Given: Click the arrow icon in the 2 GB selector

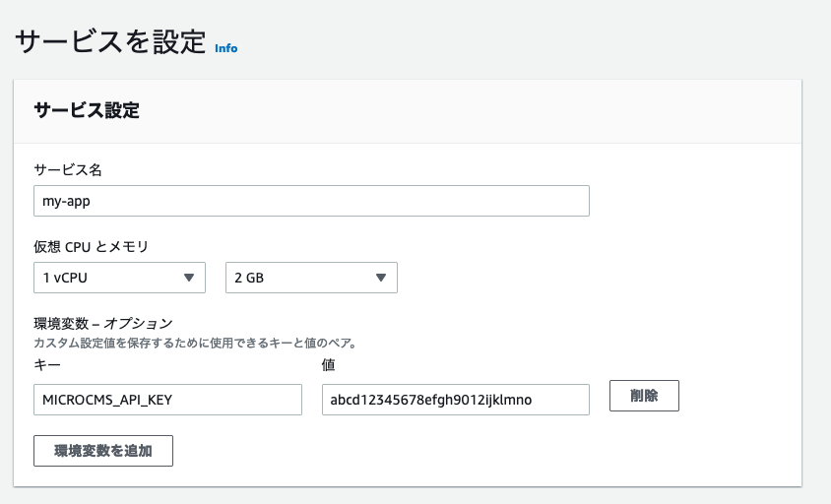Looking at the screenshot, I should [x=381, y=278].
